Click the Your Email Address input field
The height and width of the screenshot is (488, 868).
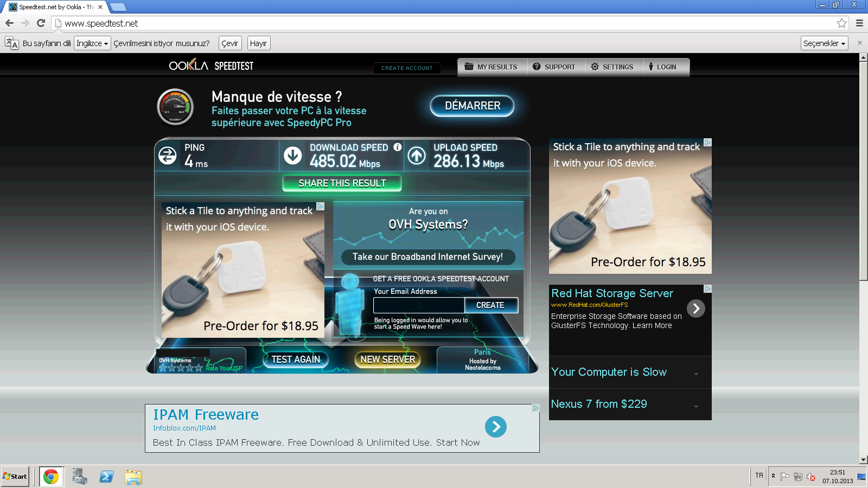click(x=418, y=305)
